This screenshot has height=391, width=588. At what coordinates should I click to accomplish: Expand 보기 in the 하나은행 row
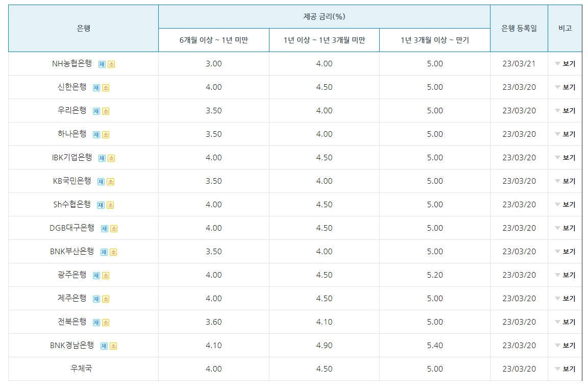[565, 134]
